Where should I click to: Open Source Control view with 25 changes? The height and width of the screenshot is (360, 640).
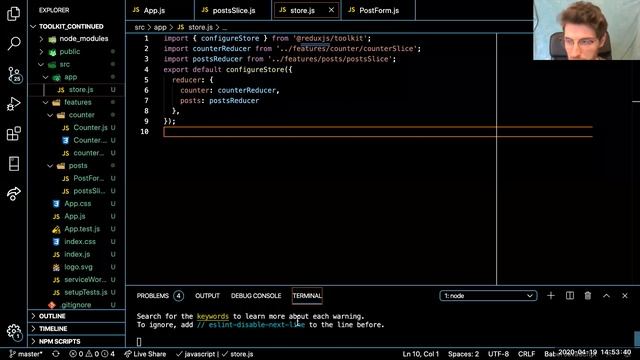click(x=14, y=75)
